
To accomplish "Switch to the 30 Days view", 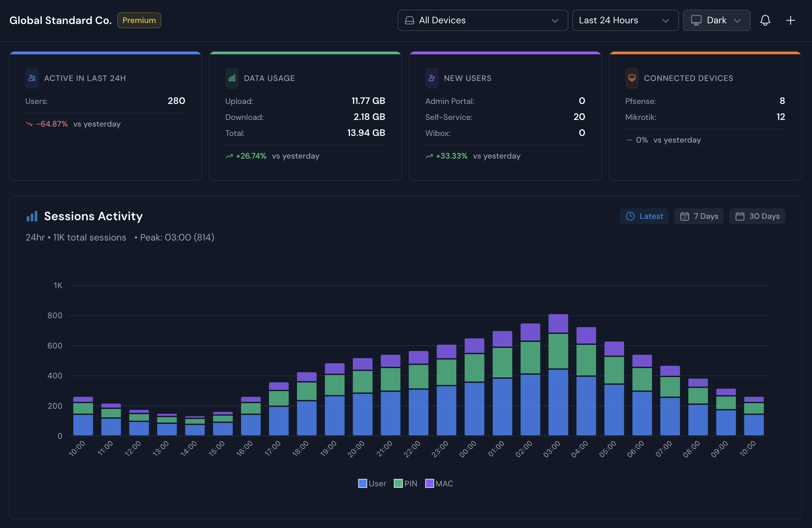I will pos(757,216).
